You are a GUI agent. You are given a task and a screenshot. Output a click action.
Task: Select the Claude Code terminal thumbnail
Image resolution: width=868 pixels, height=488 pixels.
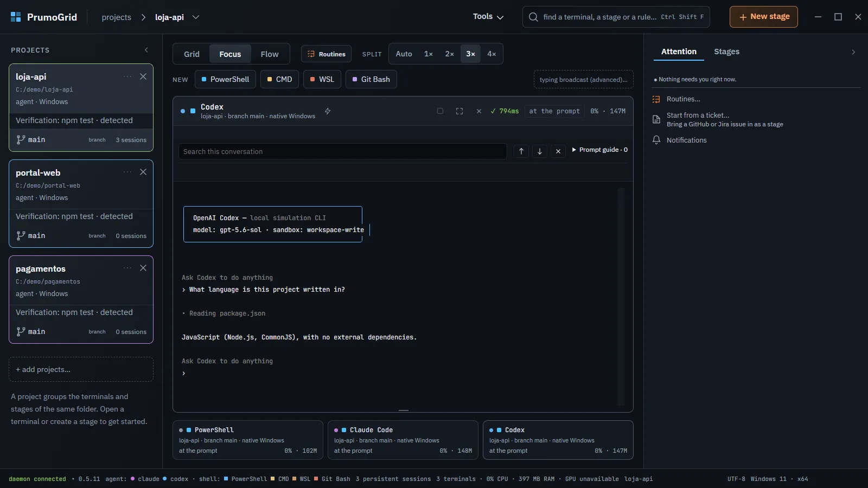[403, 440]
